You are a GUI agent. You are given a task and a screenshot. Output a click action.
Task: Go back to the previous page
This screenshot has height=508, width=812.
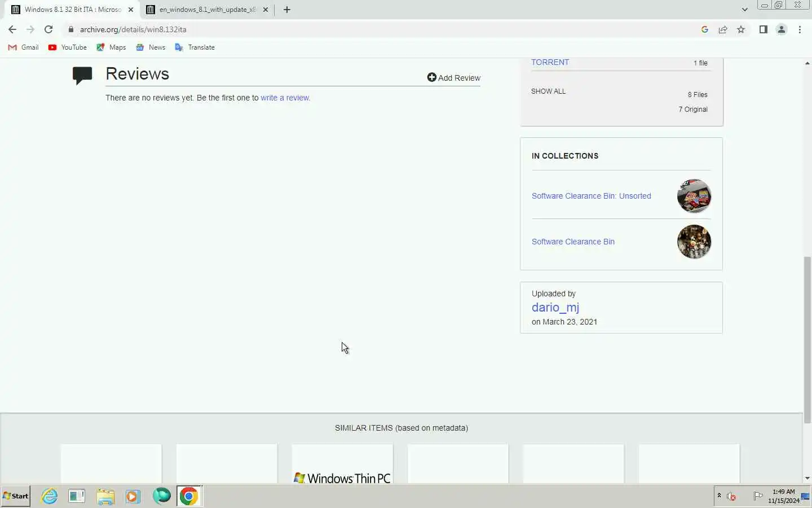click(x=12, y=29)
